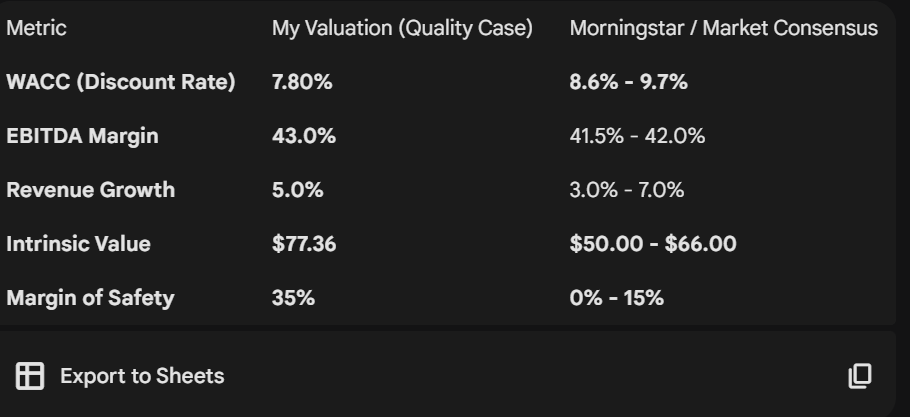This screenshot has width=910, height=417.
Task: Click the 41.5% - 42.0% cell
Action: (x=637, y=136)
